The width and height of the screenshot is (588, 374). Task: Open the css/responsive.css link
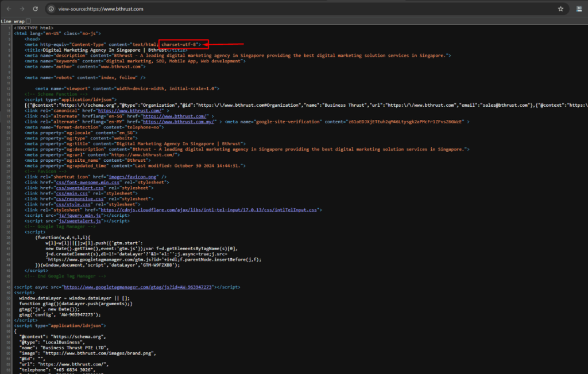(80, 199)
